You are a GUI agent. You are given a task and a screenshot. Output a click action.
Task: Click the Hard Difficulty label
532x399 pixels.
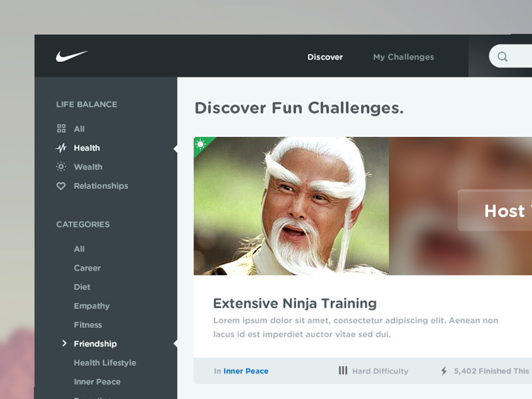(380, 371)
